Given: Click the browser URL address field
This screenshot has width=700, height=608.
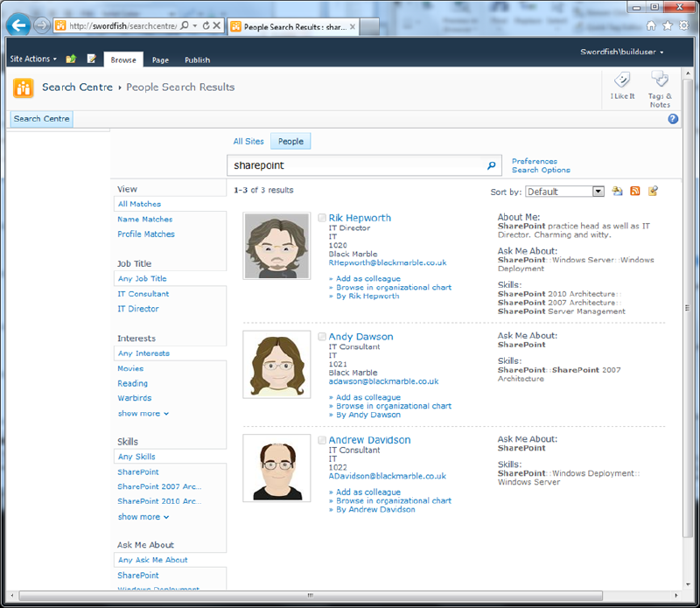Looking at the screenshot, I should [x=122, y=25].
